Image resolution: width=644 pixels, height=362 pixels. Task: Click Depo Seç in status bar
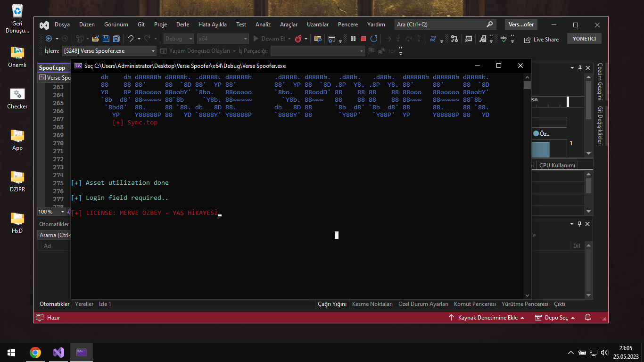tap(555, 318)
